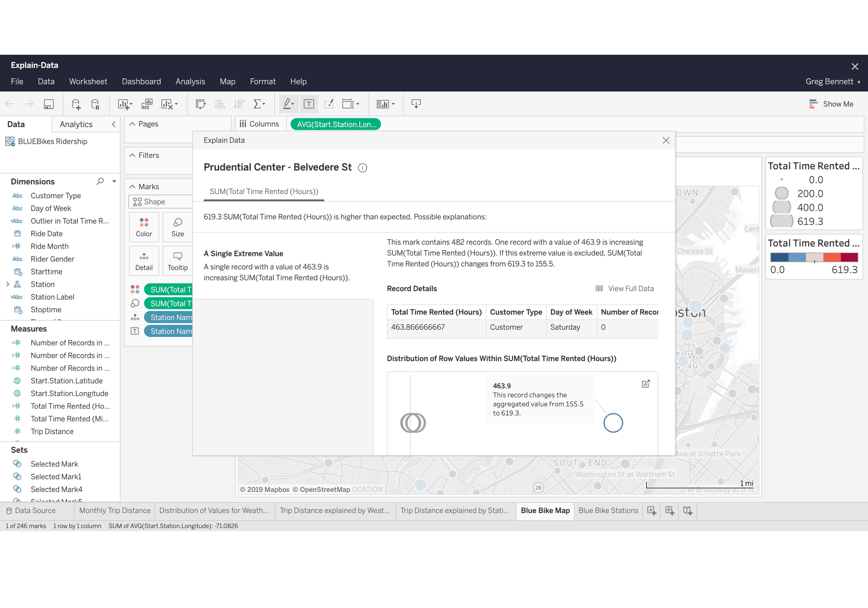The width and height of the screenshot is (868, 608).
Task: Switch to Blue Bike Stations tab
Action: coord(608,511)
